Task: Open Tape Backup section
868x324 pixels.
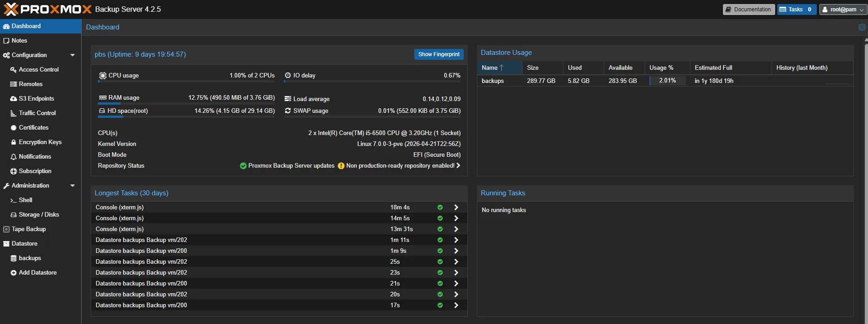Action: (40, 229)
